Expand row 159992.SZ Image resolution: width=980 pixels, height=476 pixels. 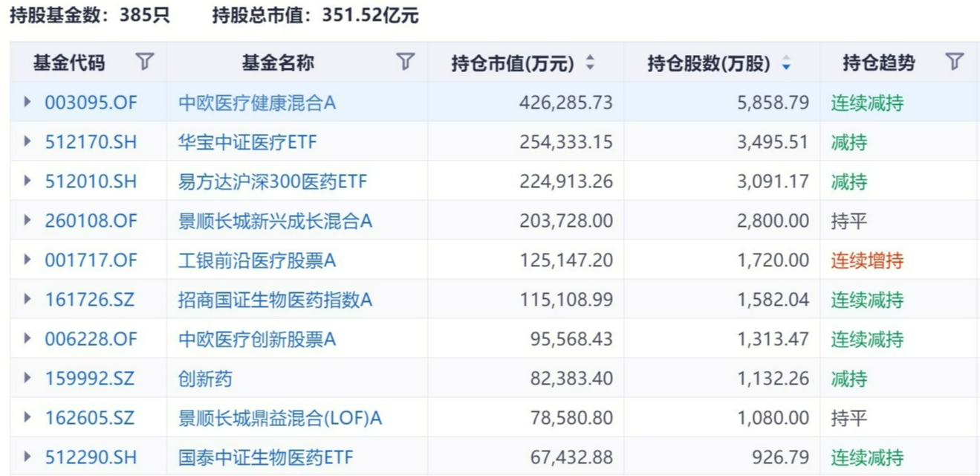pyautogui.click(x=28, y=379)
